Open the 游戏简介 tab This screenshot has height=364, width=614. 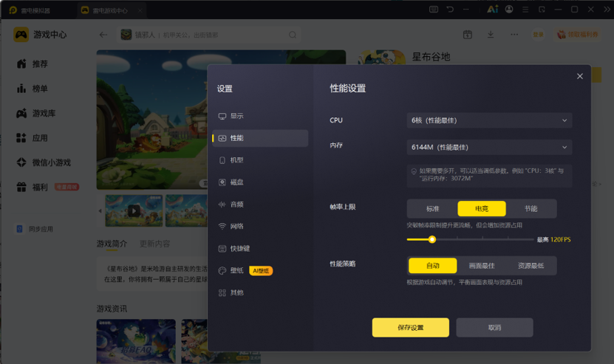tap(112, 244)
